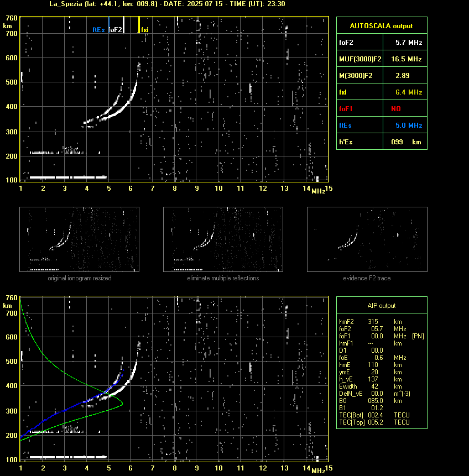The height and width of the screenshot is (476, 469).
Task: Open the original ionogram resized thumbnail
Action: tap(79, 239)
